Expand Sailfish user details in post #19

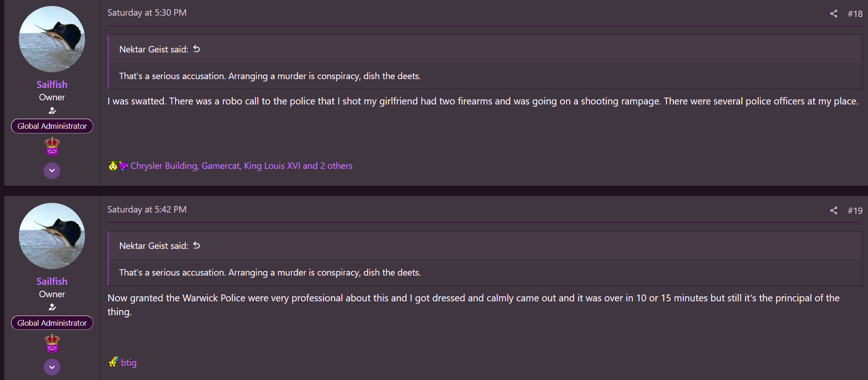tap(52, 367)
